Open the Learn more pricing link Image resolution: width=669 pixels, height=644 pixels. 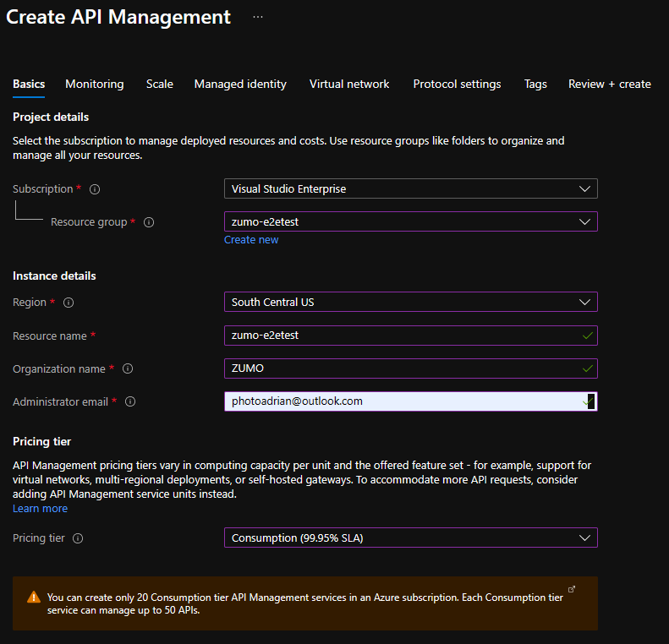(40, 509)
